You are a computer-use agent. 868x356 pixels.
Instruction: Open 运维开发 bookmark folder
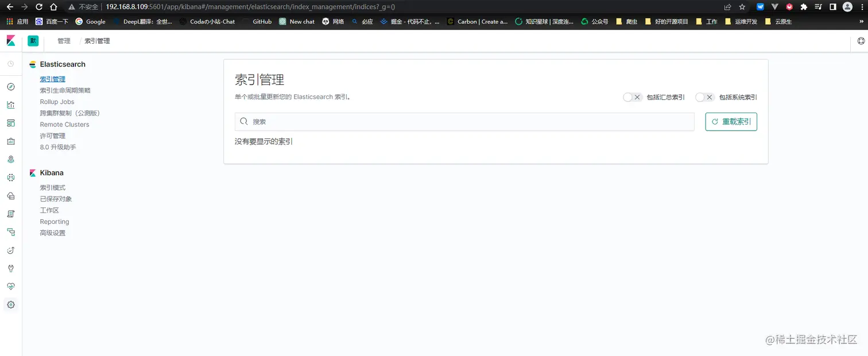(x=741, y=21)
